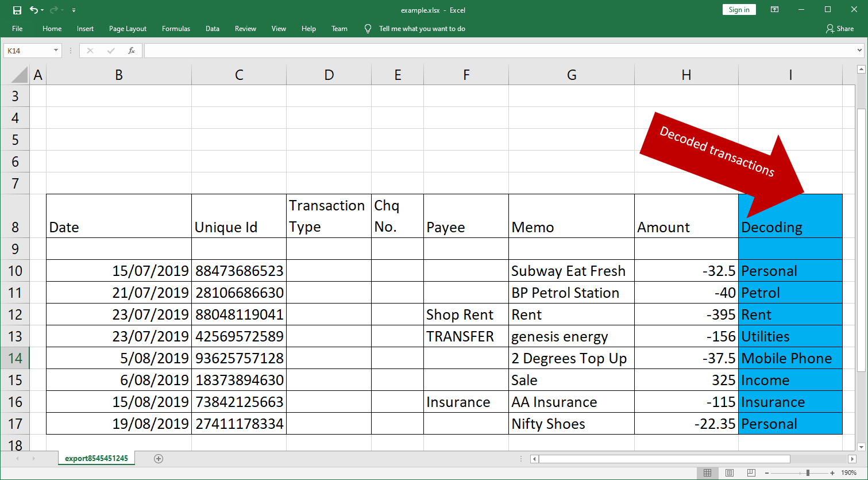
Task: Click the Tell Me lightbulb icon
Action: [x=368, y=28]
